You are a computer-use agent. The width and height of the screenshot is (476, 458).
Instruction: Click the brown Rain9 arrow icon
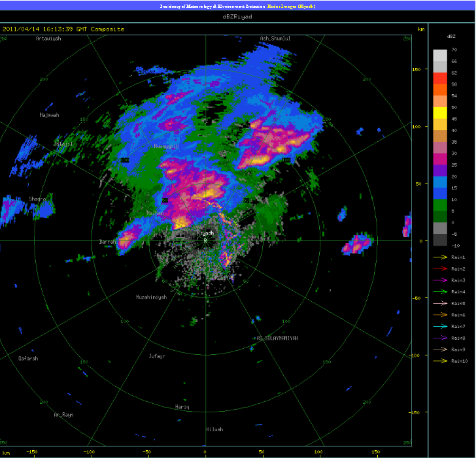click(x=440, y=350)
